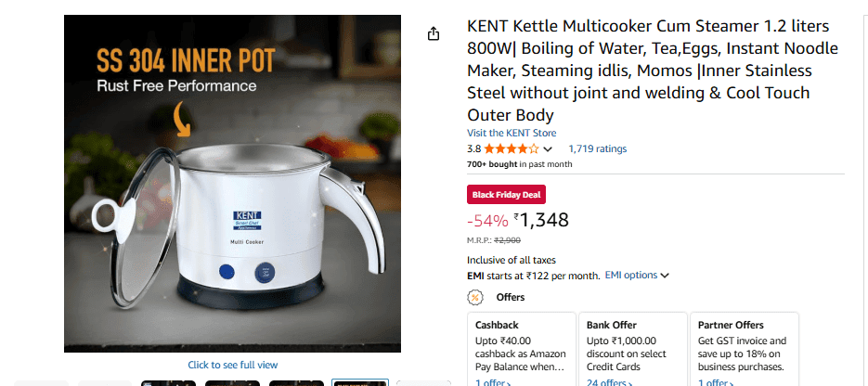Expand the rating breakdown chevron
Screen dimensions: 868x386
click(548, 149)
